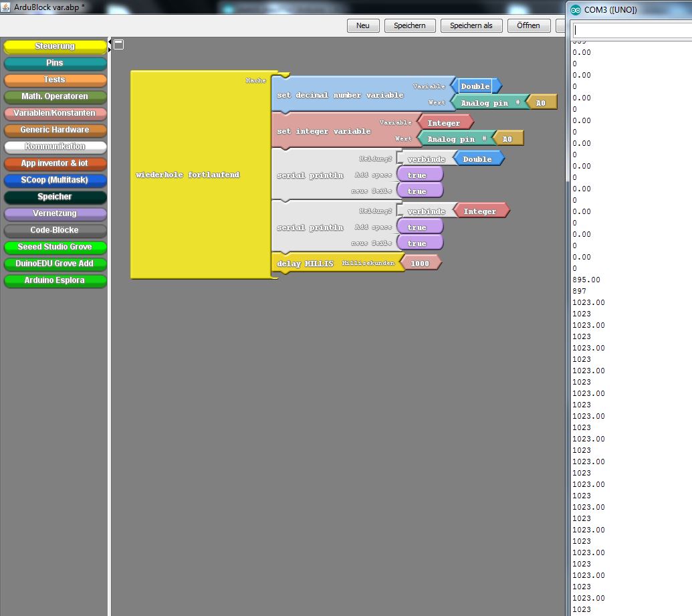Image resolution: width=692 pixels, height=616 pixels.
Task: Click the blue A0 analog pin block
Action: [542, 103]
